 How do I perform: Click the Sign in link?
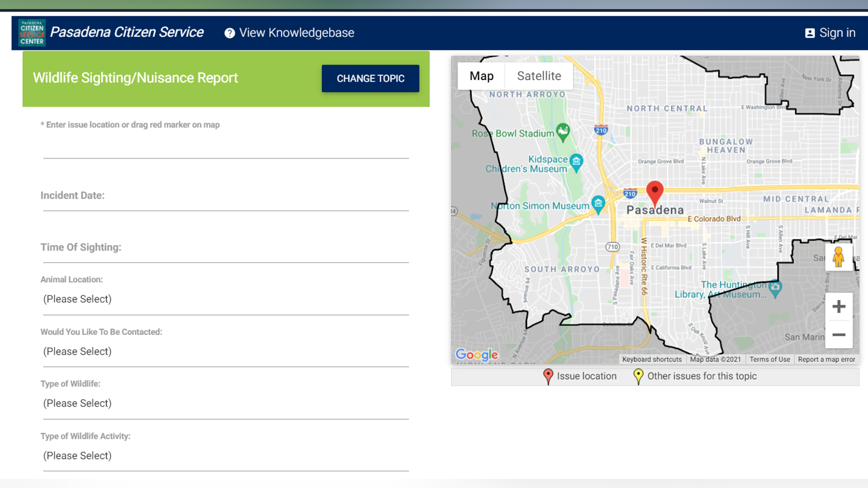click(x=830, y=33)
